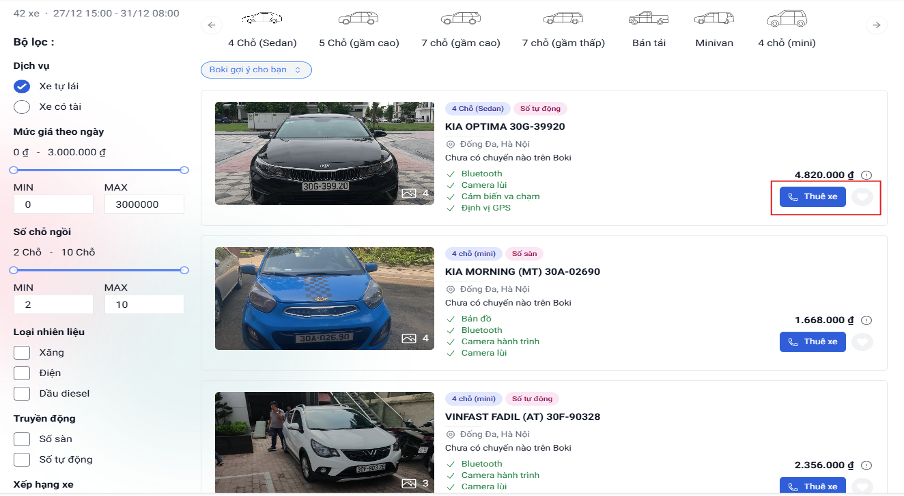Show price info icon beside 1.668.000 đ
The height and width of the screenshot is (496, 904).
867,321
